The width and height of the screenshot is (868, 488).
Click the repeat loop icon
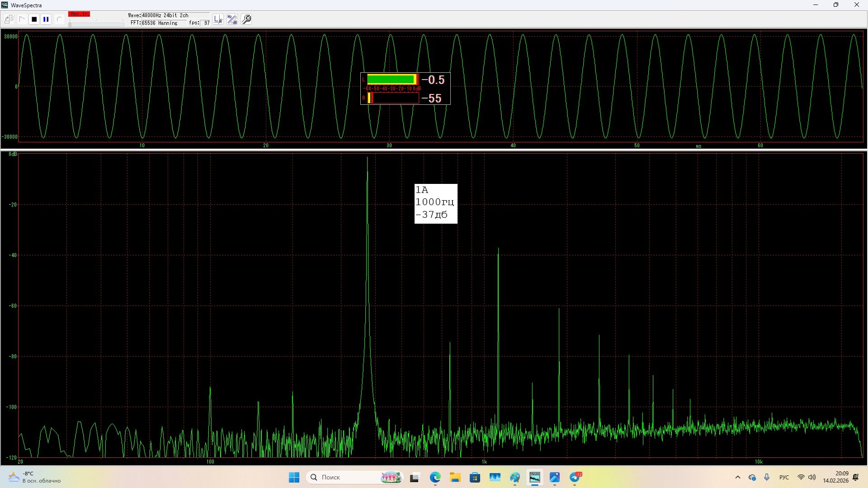pyautogui.click(x=59, y=19)
